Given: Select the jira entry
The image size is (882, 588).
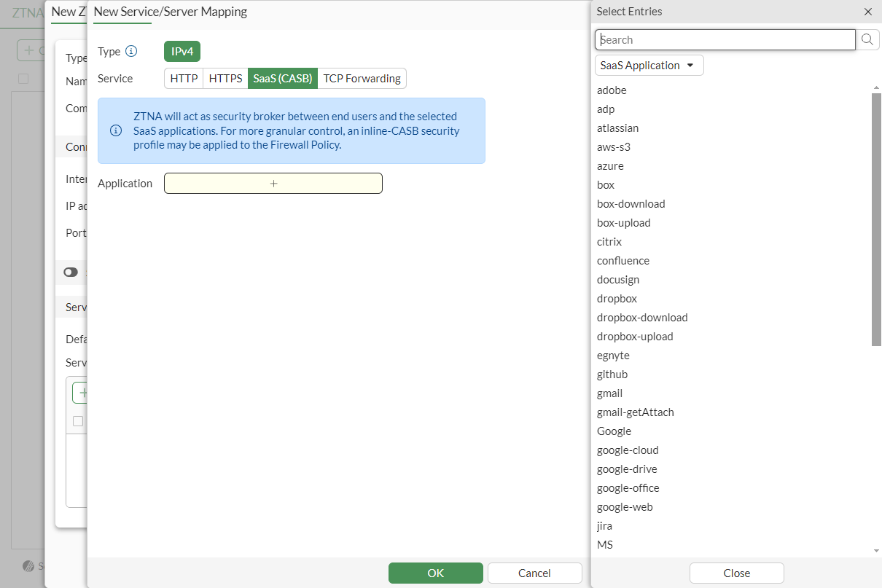Looking at the screenshot, I should [x=605, y=526].
